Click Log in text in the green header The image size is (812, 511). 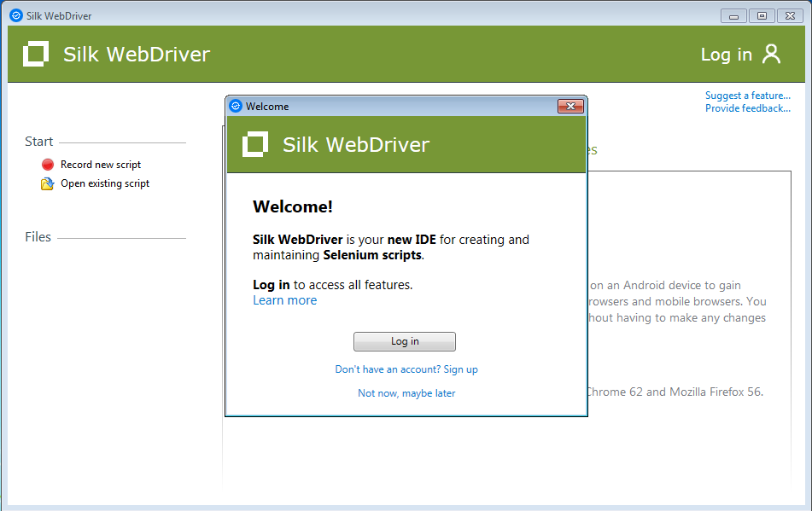click(x=726, y=55)
